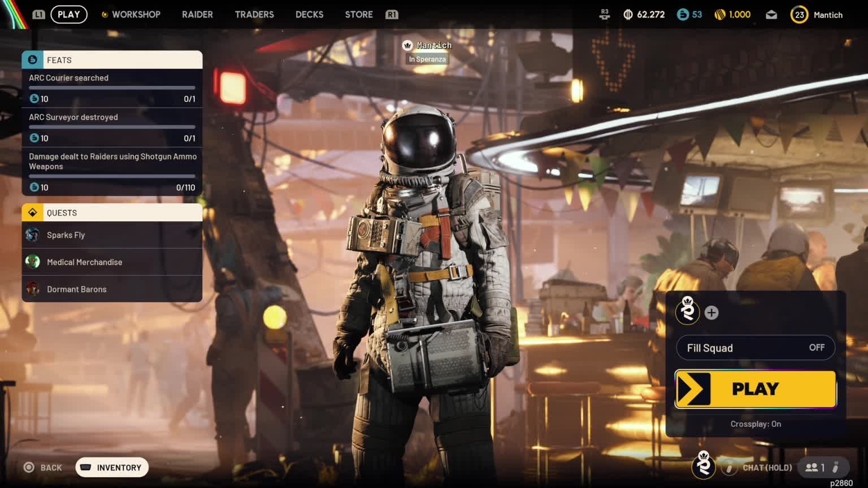Click the coin icon beside 62,272
868x488 pixels.
point(628,15)
